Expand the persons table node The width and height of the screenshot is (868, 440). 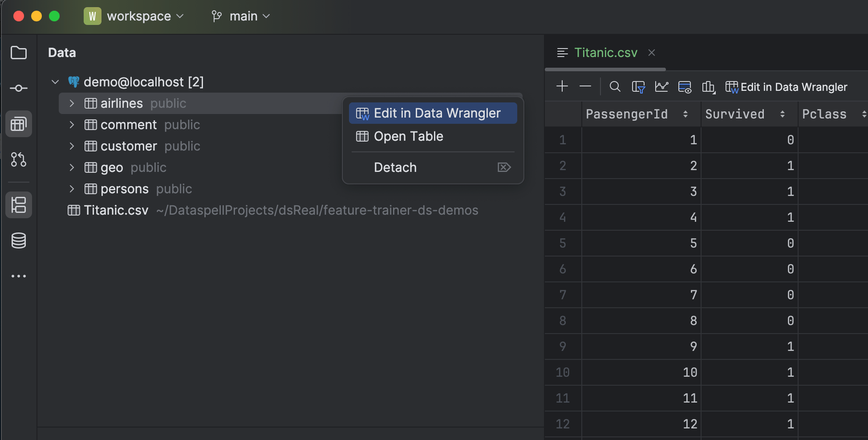point(72,189)
